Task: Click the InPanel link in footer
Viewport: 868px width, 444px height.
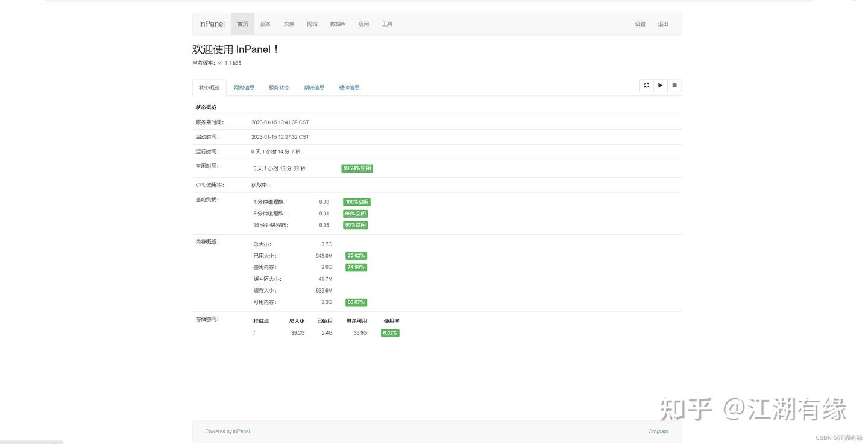Action: pos(241,431)
